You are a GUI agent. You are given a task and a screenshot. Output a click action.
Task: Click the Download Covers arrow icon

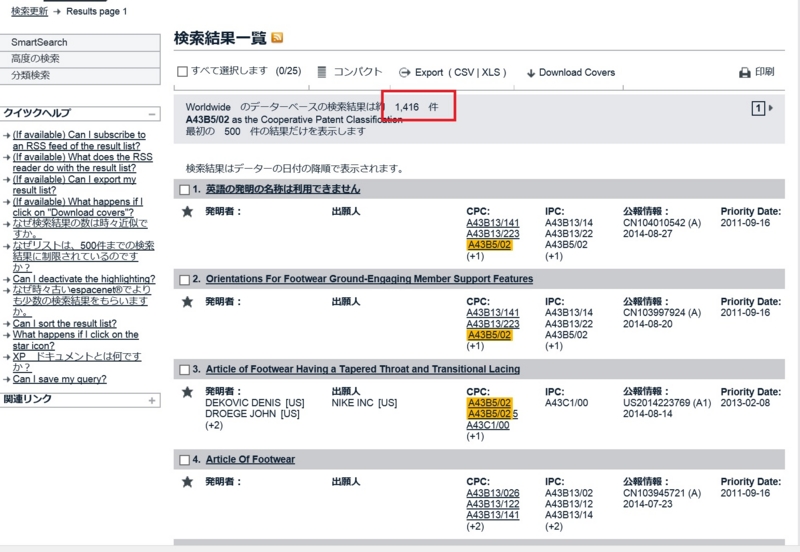coord(531,73)
